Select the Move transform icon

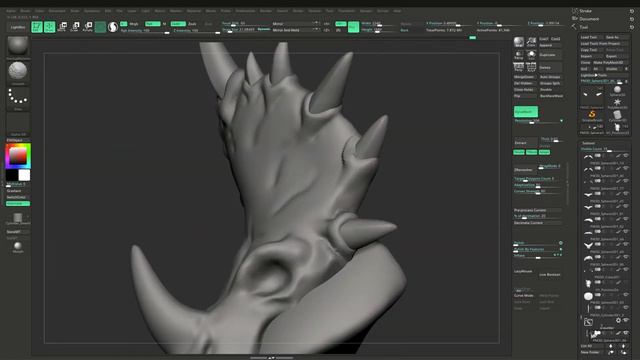pos(62,27)
